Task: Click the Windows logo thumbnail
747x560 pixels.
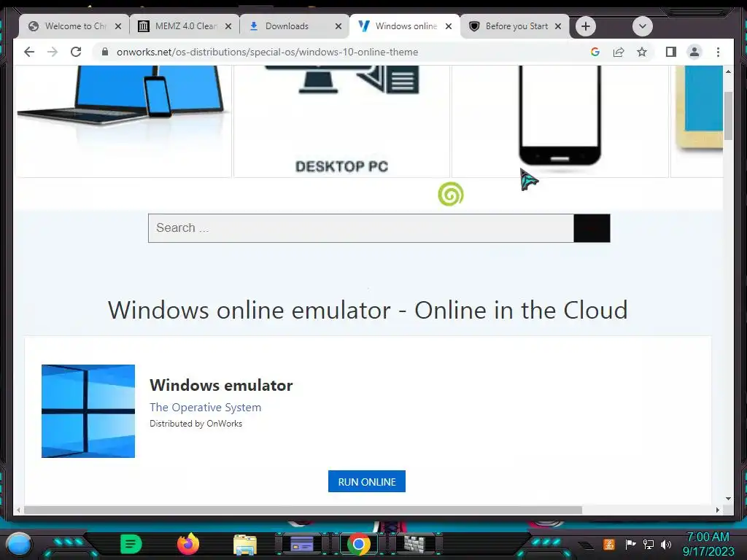Action: click(x=88, y=411)
